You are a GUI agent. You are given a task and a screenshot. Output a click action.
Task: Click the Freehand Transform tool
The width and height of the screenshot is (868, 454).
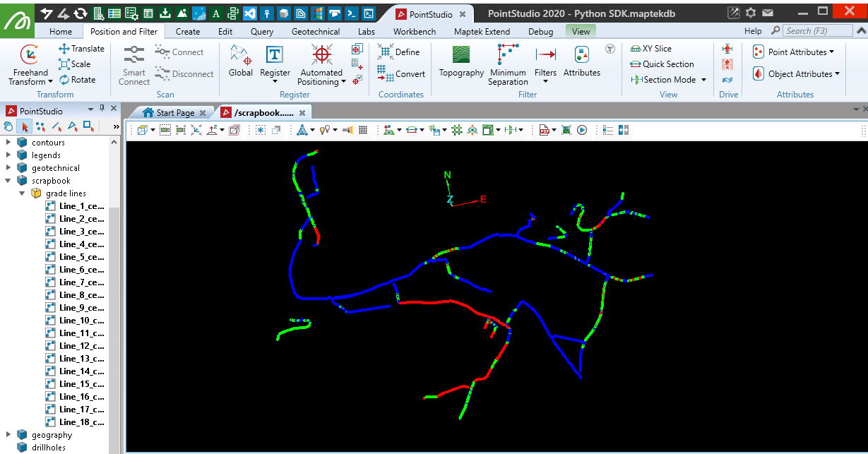point(29,65)
